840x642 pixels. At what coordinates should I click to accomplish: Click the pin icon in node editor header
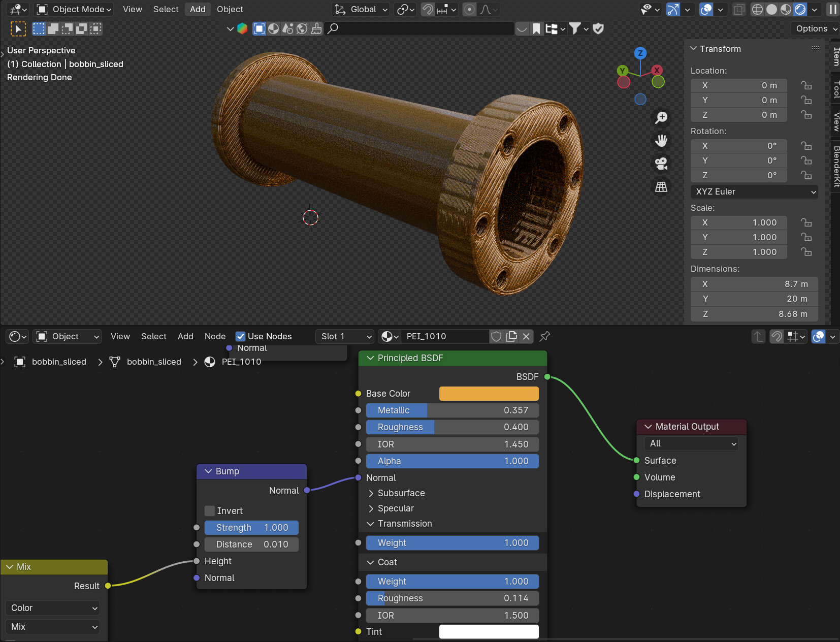click(545, 336)
